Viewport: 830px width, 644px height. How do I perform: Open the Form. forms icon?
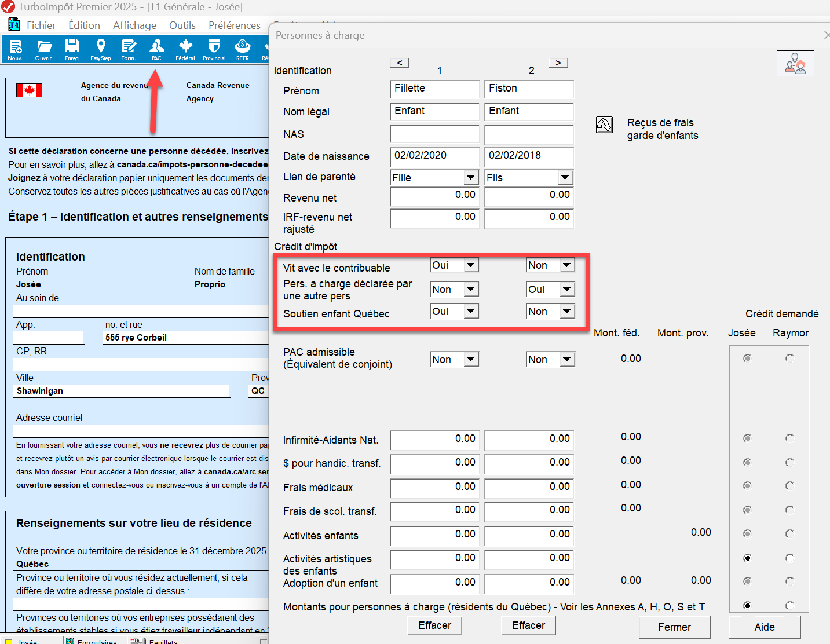pyautogui.click(x=129, y=49)
